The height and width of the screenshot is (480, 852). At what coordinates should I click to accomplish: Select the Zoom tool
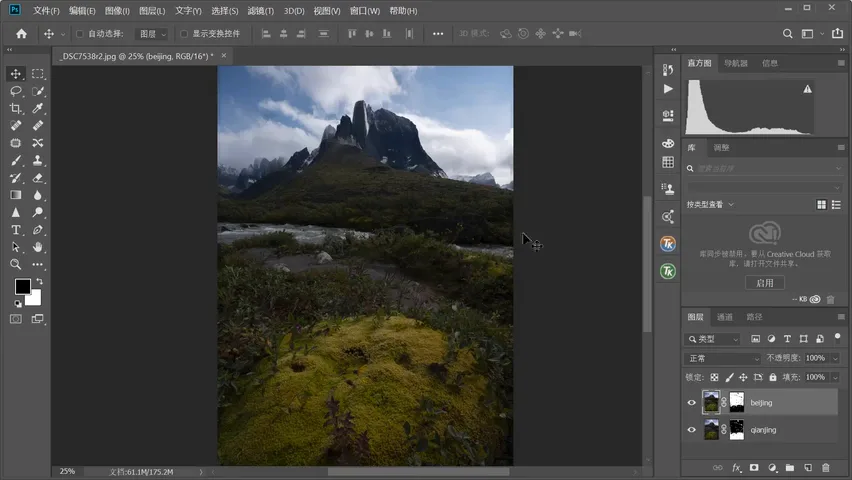[16, 264]
